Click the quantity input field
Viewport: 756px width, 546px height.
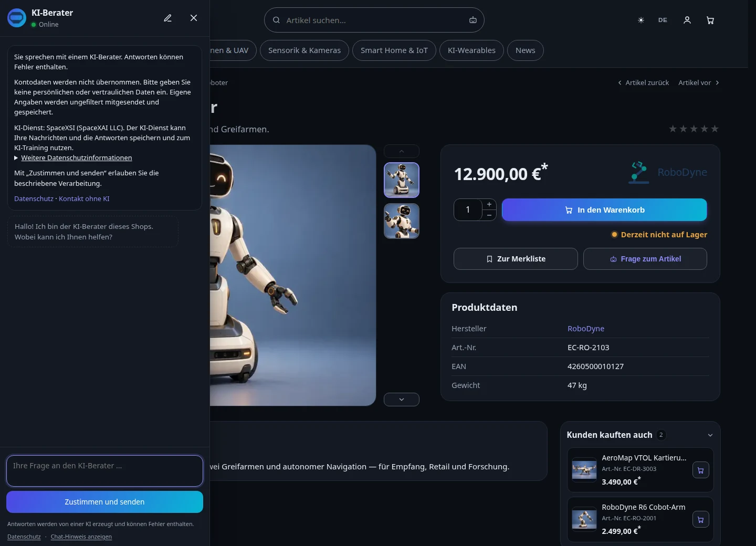[468, 209]
